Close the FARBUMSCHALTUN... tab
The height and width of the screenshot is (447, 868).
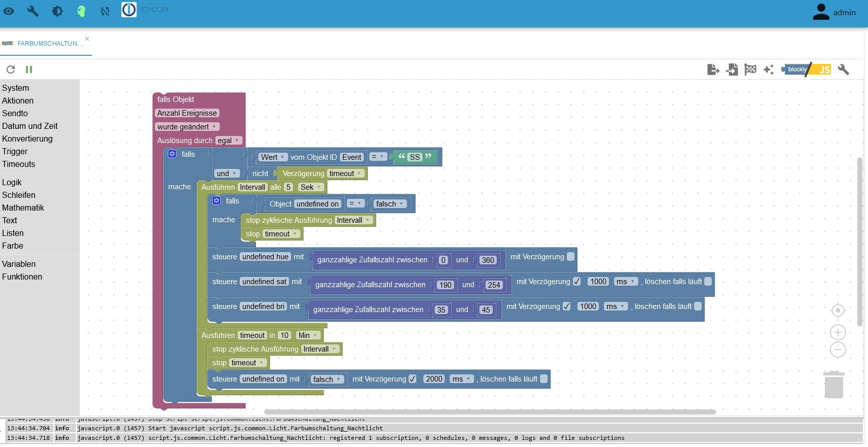[x=87, y=39]
